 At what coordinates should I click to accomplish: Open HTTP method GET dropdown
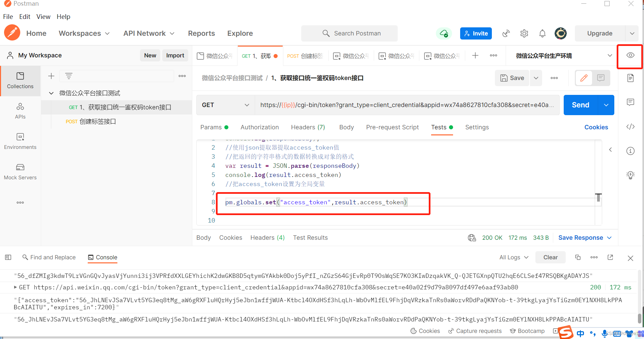pyautogui.click(x=225, y=105)
